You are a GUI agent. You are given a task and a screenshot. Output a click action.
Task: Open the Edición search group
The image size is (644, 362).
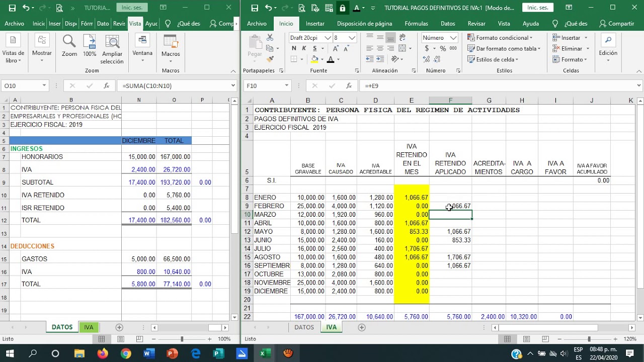pos(608,47)
